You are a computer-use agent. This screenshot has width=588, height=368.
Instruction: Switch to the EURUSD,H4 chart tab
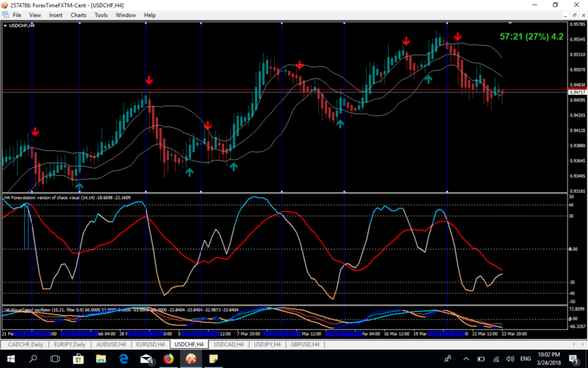[x=150, y=344]
